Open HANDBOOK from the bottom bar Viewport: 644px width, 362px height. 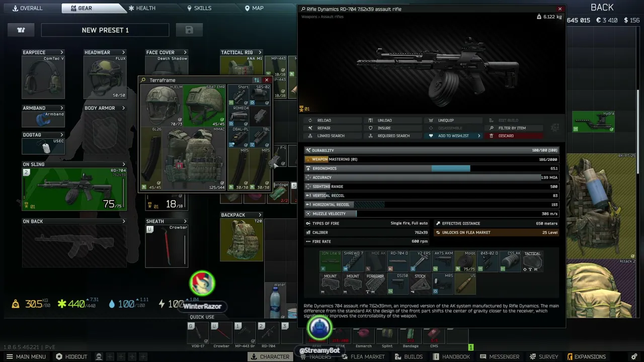point(451,356)
